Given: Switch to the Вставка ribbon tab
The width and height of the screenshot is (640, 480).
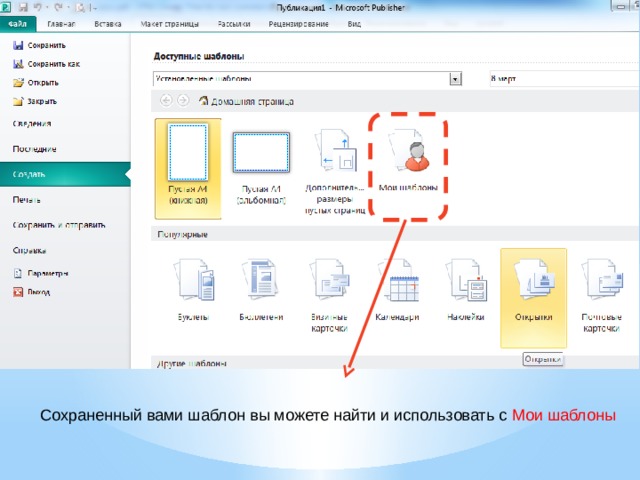Looking at the screenshot, I should tap(108, 24).
